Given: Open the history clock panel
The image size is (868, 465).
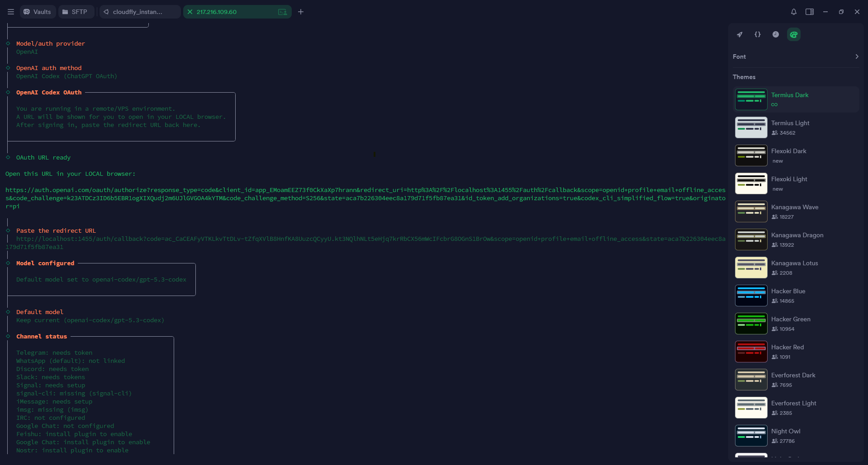Looking at the screenshot, I should point(776,34).
